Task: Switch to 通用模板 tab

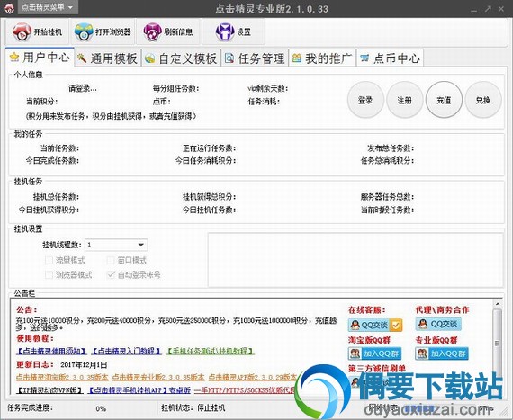Action: tap(108, 58)
